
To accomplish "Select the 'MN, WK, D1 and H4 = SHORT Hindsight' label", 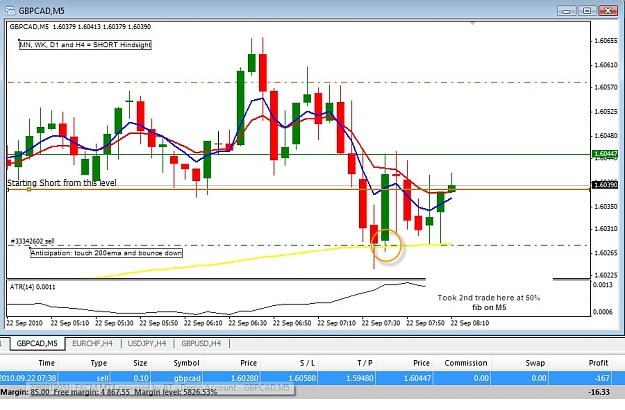I will coord(85,45).
